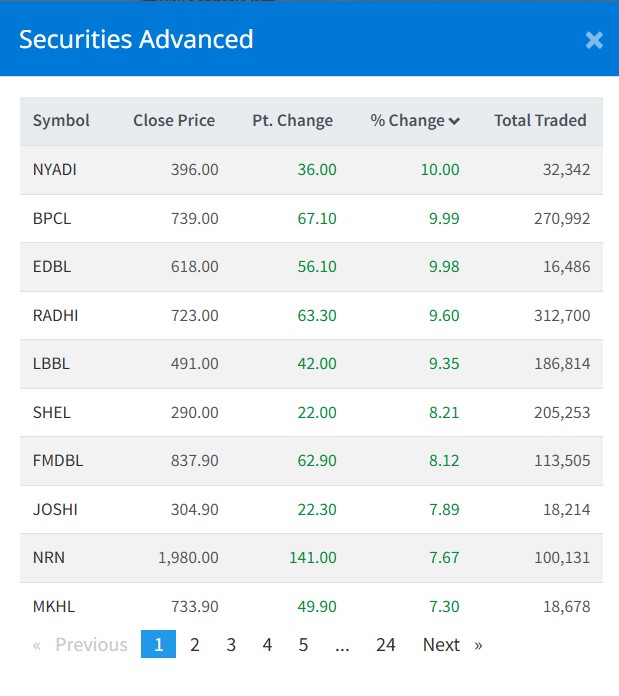Click the Symbol column header

(61, 121)
